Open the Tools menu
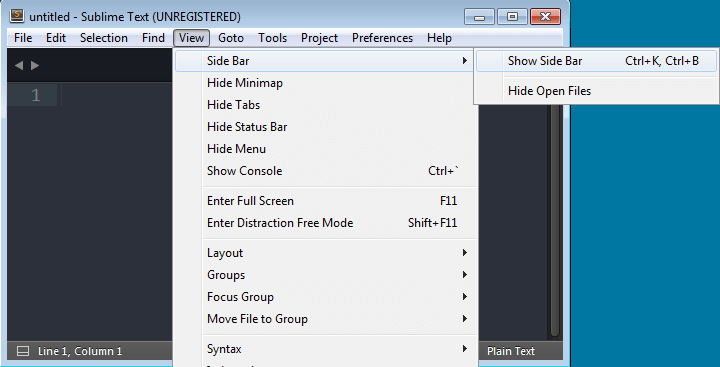 [x=273, y=38]
